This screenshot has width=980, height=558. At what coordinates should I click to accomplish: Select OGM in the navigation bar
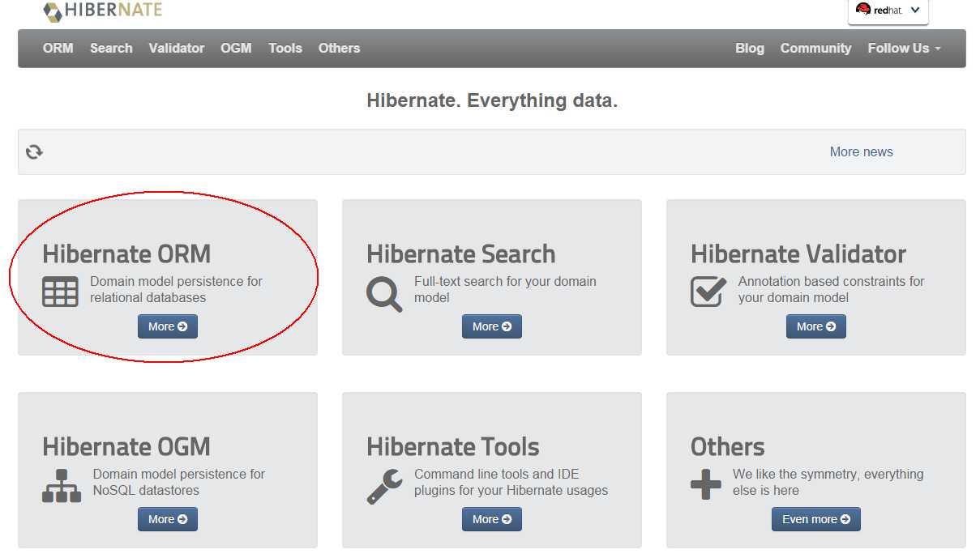tap(236, 48)
